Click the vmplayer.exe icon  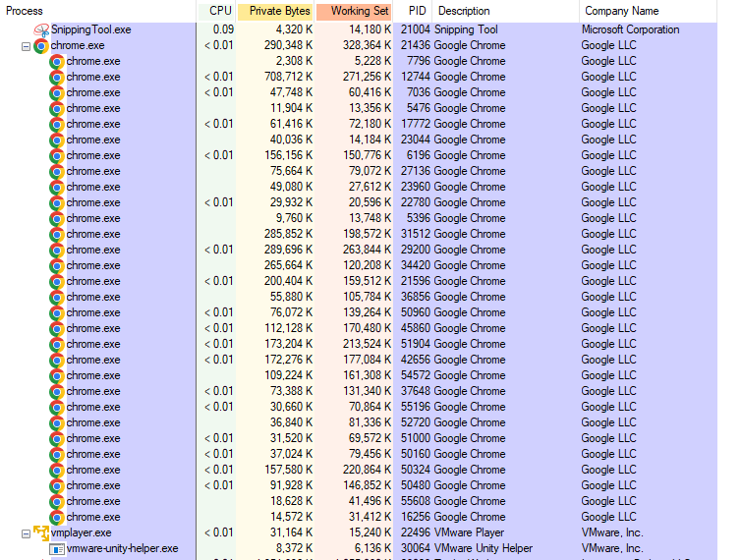[41, 533]
